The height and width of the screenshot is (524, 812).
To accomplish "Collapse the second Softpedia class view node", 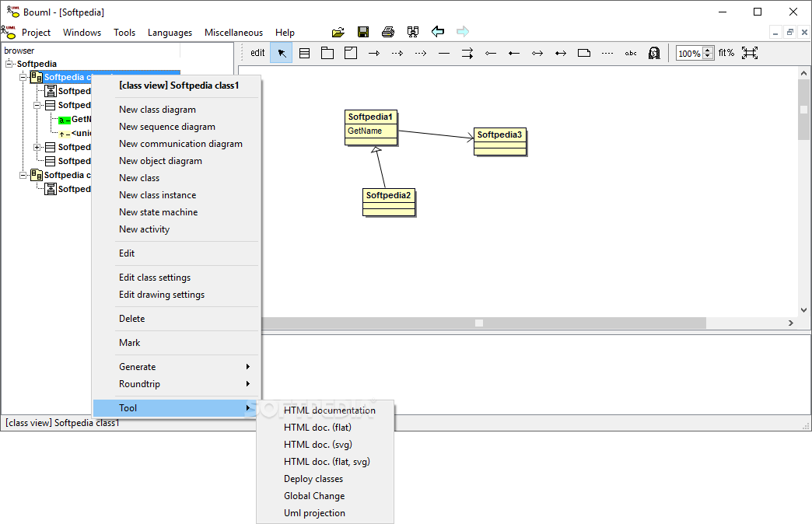I will (x=23, y=175).
